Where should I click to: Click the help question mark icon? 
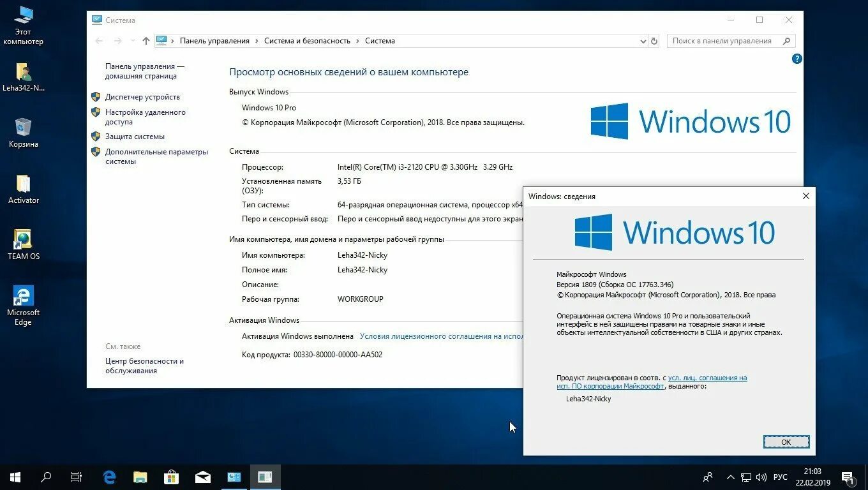(797, 59)
